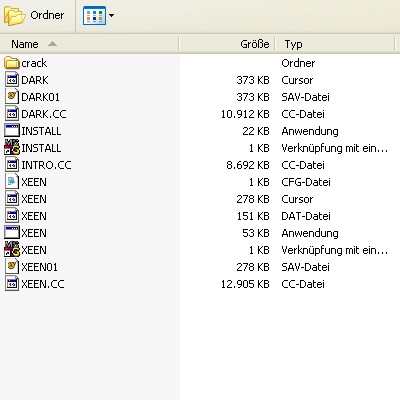Click the 'XEEN' name in the DAT-Datei row

click(34, 216)
